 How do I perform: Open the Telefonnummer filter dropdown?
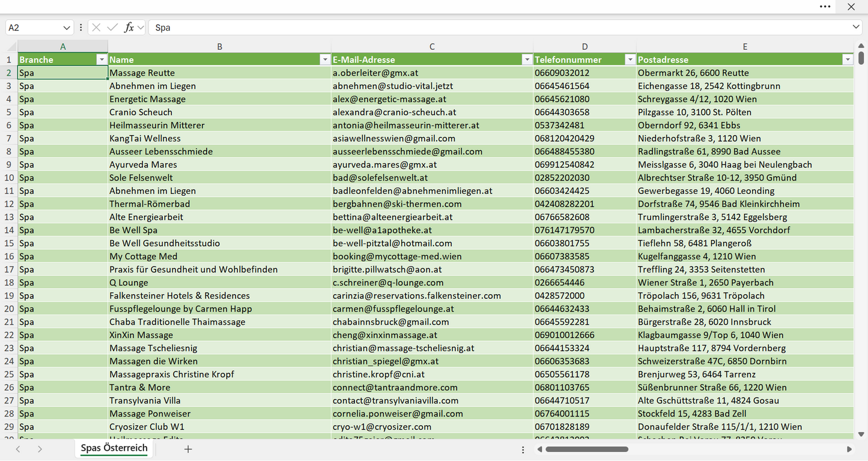(630, 59)
